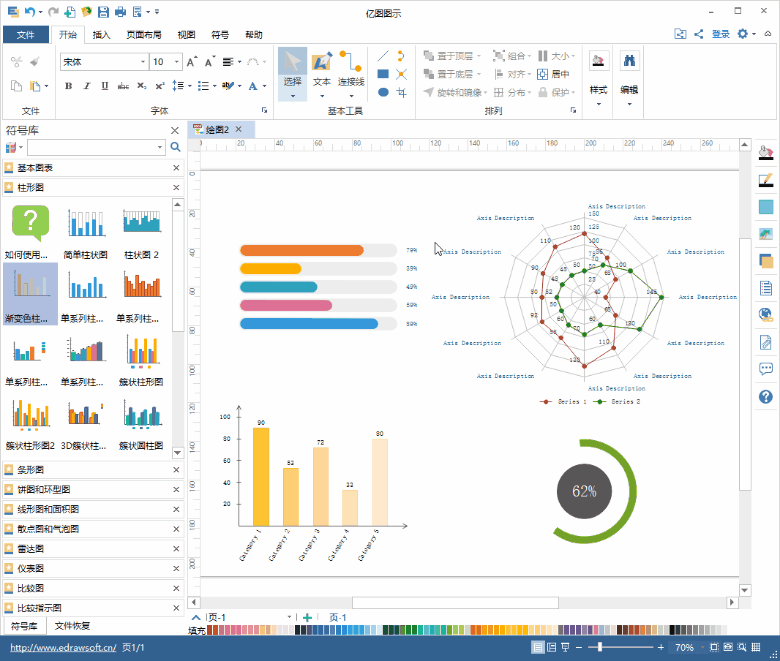Image resolution: width=780 pixels, height=661 pixels.
Task: Open the edrawsoft.cn website link
Action: [63, 647]
